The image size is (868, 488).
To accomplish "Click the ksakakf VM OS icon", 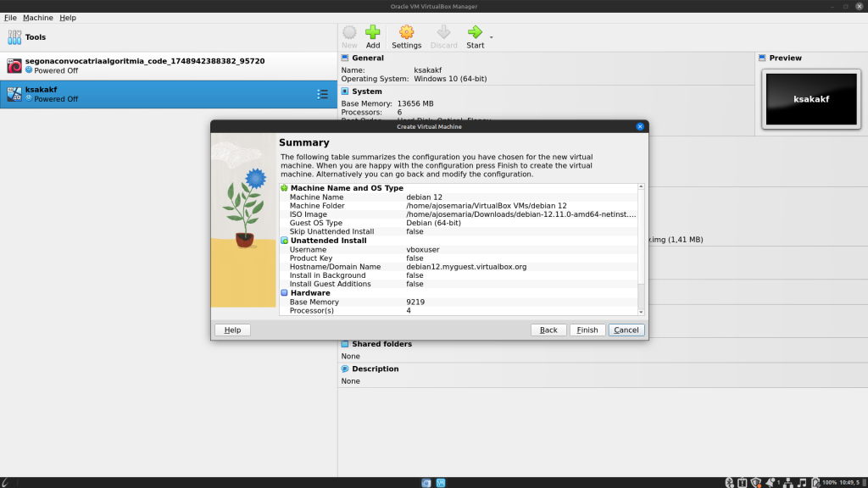I will (x=14, y=94).
